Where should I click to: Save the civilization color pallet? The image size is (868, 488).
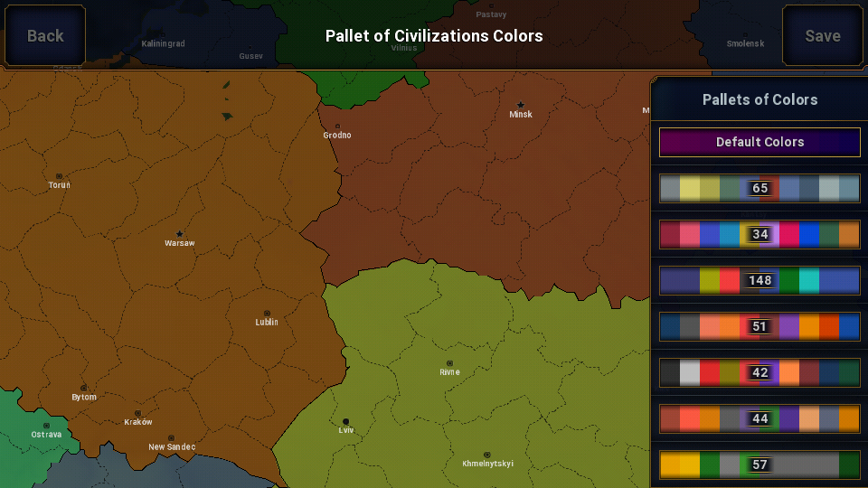pyautogui.click(x=823, y=35)
